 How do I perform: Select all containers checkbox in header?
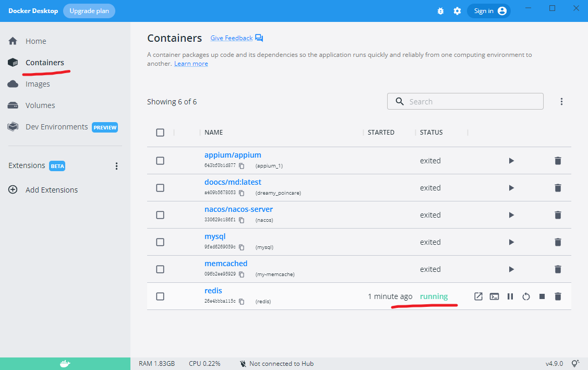tap(160, 133)
